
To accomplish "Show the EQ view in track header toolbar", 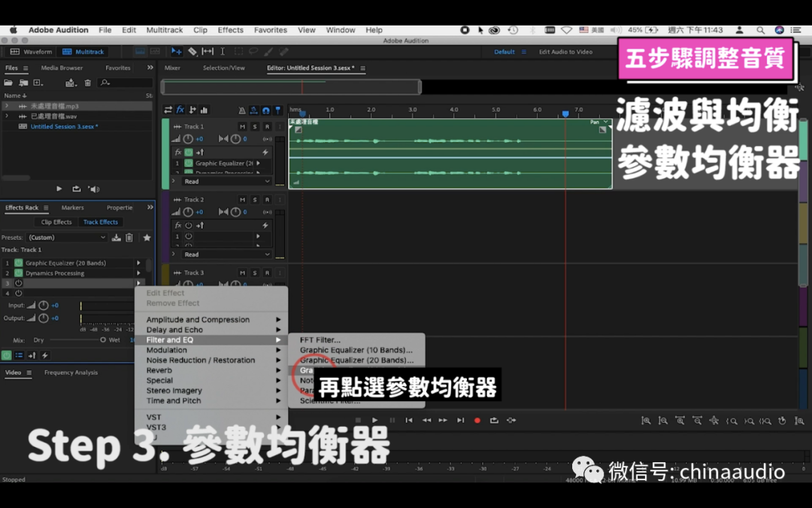I will (204, 110).
